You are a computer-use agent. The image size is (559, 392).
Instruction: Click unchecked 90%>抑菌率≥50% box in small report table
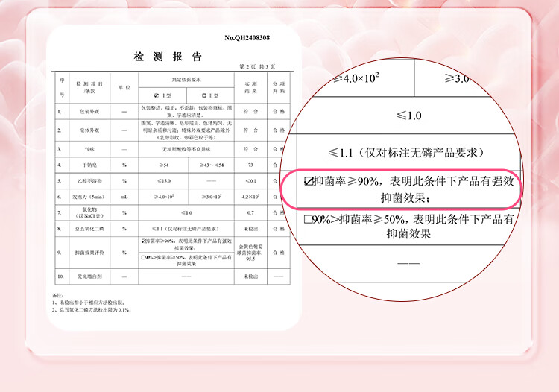coord(143,257)
